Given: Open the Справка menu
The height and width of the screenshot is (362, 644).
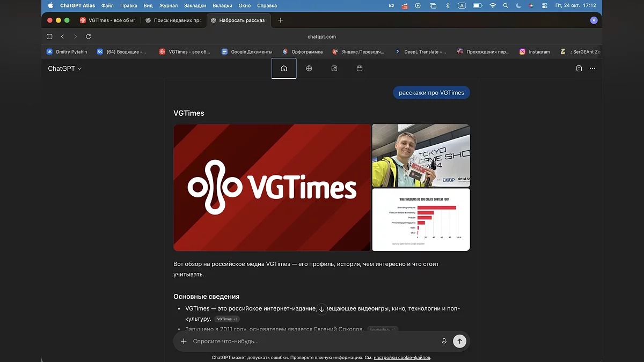Looking at the screenshot, I should tap(267, 5).
